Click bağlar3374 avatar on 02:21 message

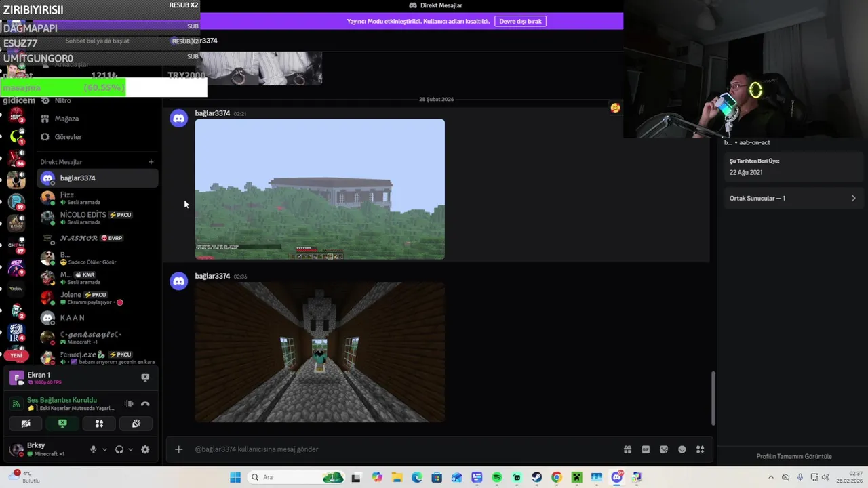coord(179,119)
